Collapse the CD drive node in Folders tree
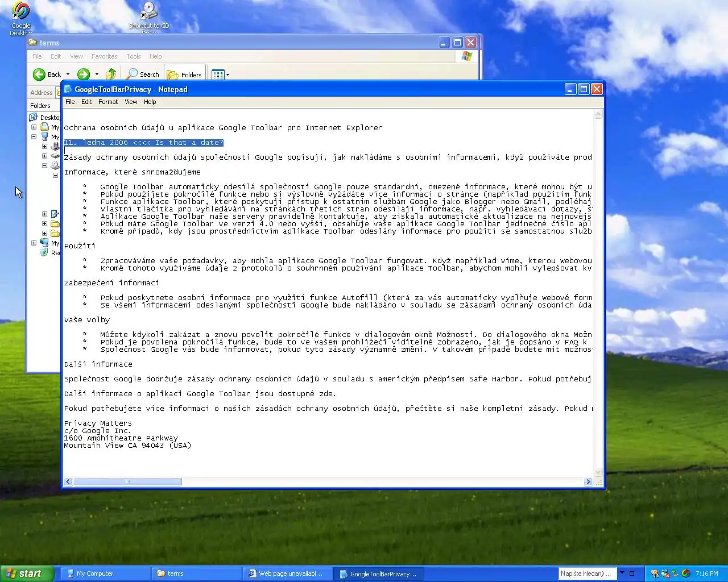Viewport: 728px width, 582px height. pos(44,165)
